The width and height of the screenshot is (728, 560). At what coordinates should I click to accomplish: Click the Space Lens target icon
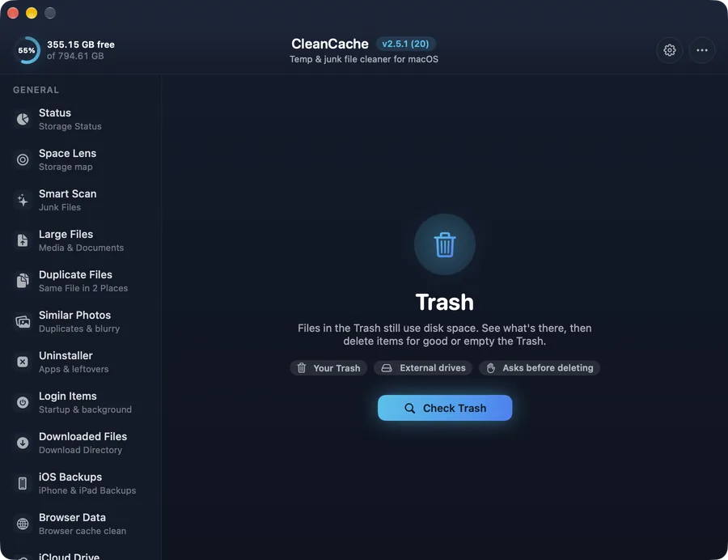click(x=23, y=159)
